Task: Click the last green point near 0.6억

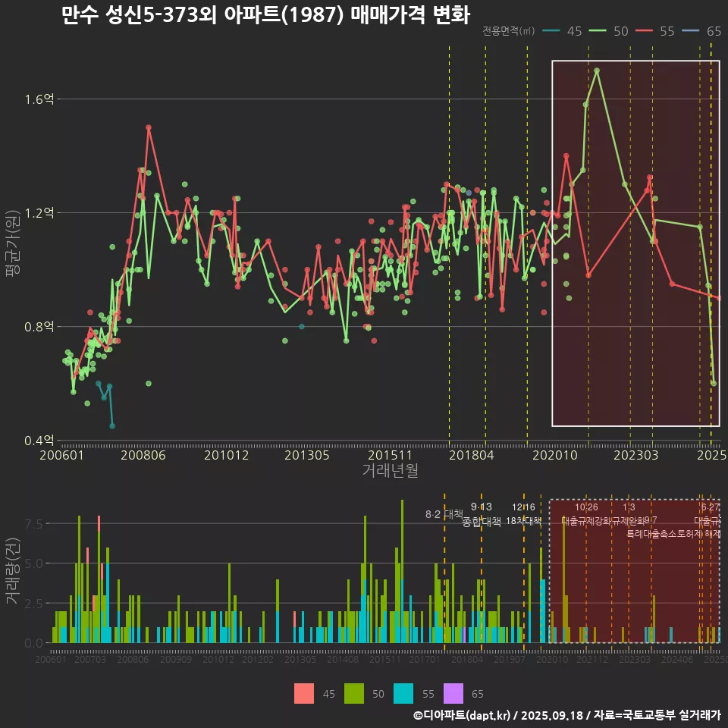Action: click(x=714, y=383)
